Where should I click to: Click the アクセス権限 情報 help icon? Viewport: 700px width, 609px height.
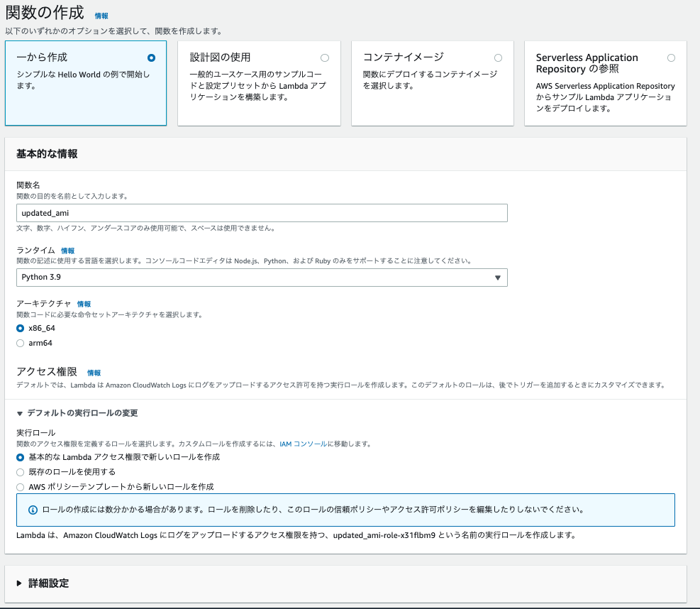tap(94, 372)
